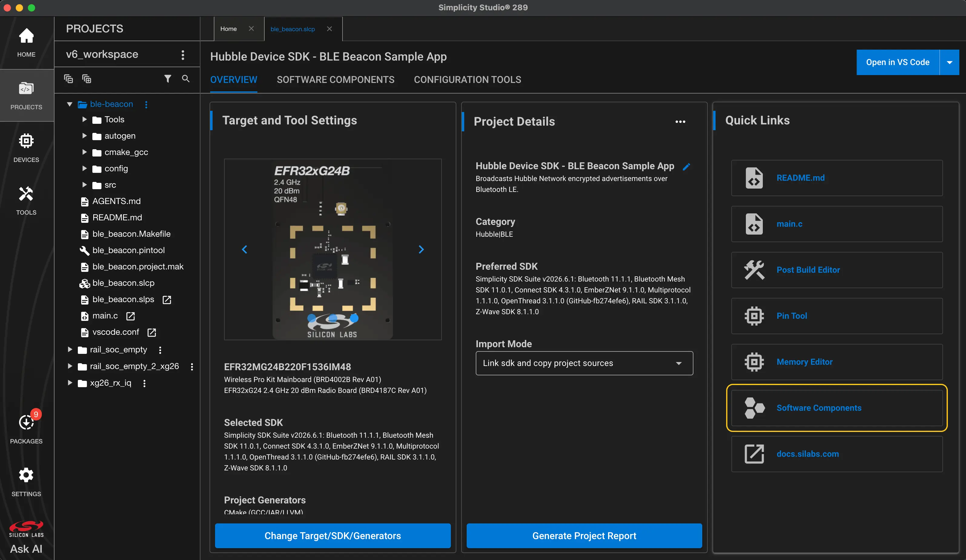
Task: Select the Home editor tab
Action: (228, 29)
